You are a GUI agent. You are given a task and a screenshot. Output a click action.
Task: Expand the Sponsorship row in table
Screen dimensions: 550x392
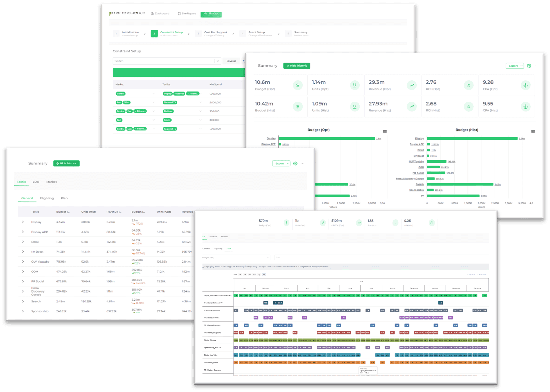[x=23, y=311]
